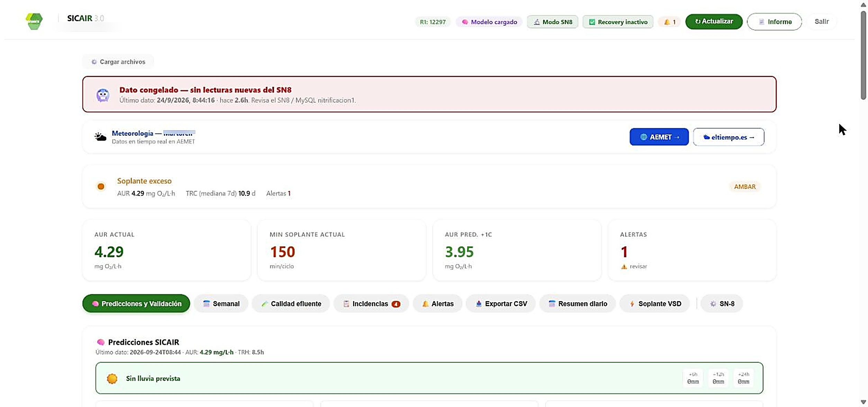The width and height of the screenshot is (868, 407).
Task: Click the Modelo cargado status pill
Action: click(489, 22)
